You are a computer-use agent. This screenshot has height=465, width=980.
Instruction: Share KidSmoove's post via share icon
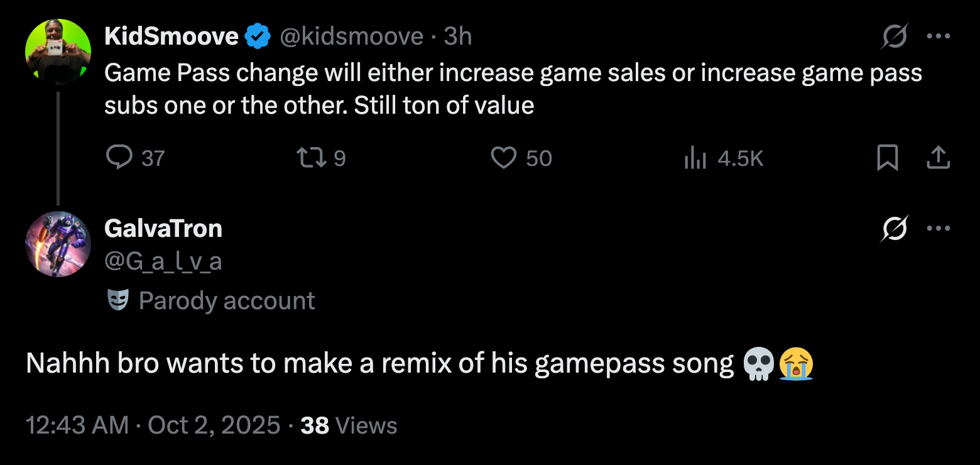[x=938, y=158]
